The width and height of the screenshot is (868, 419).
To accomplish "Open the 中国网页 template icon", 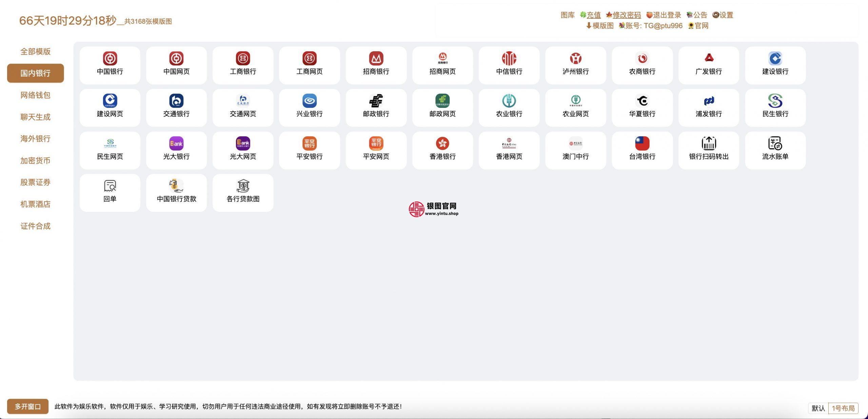I will click(x=176, y=58).
